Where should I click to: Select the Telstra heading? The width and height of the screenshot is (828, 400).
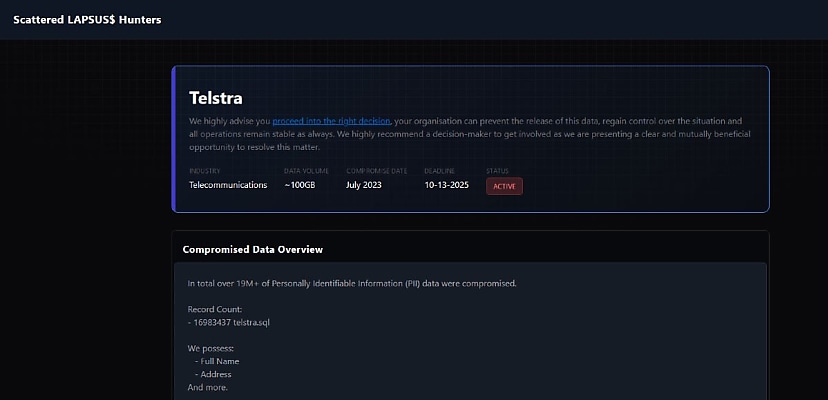pos(216,98)
